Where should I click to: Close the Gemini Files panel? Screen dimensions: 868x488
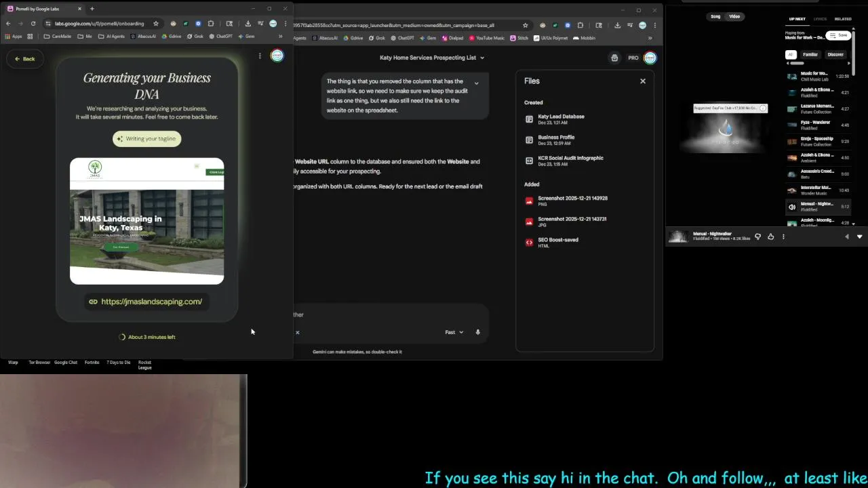pyautogui.click(x=643, y=81)
